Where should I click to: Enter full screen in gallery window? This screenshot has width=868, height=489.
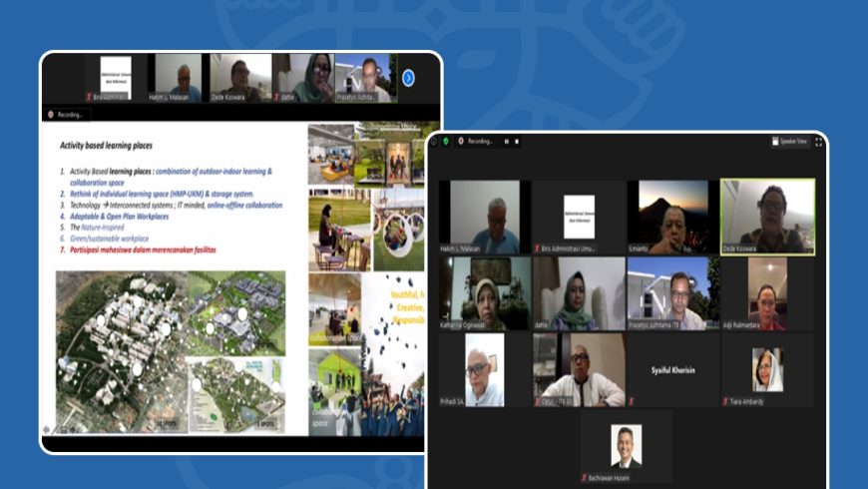click(x=819, y=142)
